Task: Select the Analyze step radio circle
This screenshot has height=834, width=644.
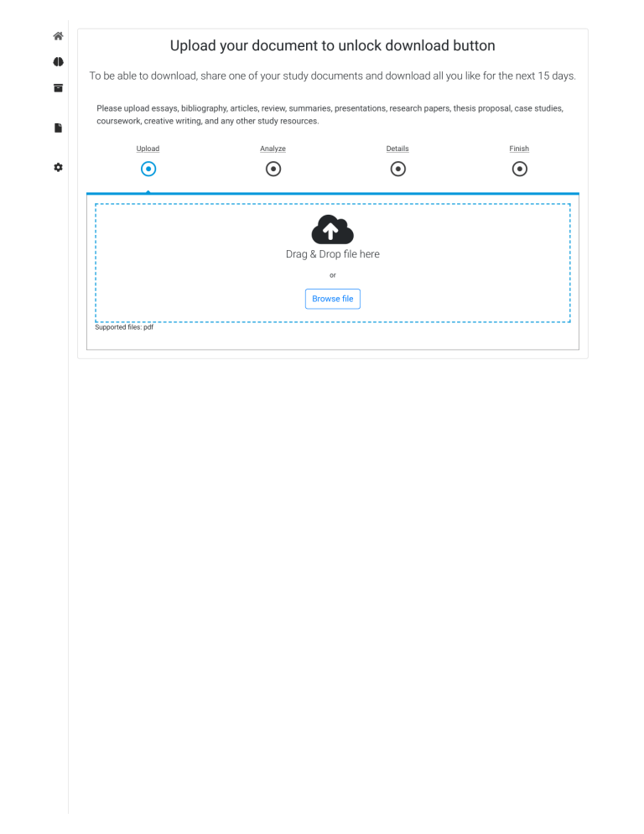Action: tap(273, 169)
